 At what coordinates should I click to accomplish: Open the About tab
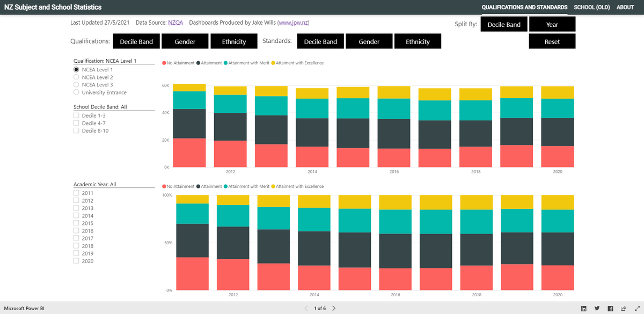tap(625, 8)
